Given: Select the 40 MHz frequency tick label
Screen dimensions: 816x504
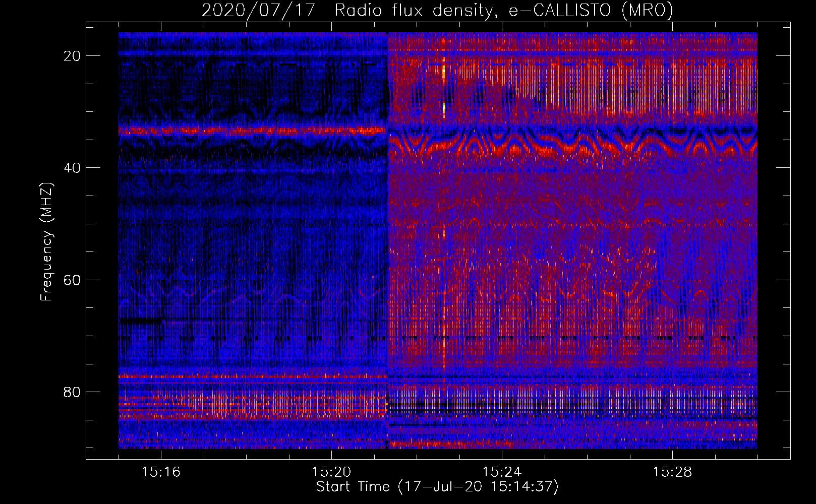Looking at the screenshot, I should pyautogui.click(x=73, y=168).
